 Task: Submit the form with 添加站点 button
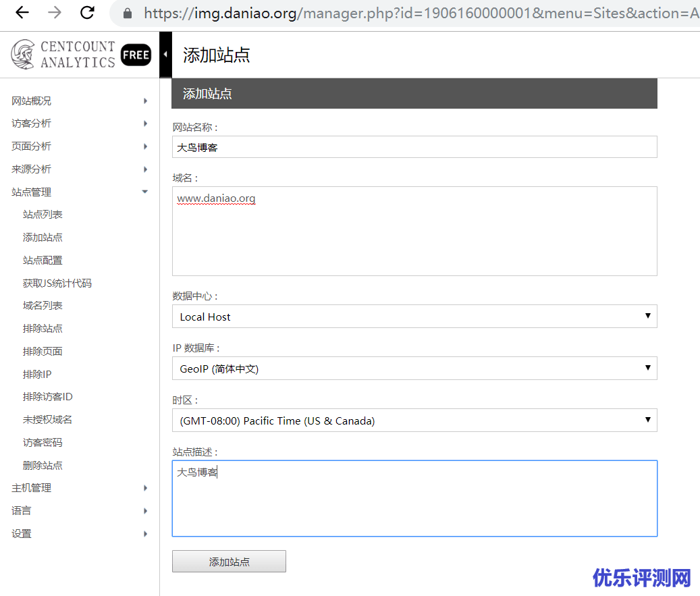pyautogui.click(x=229, y=561)
